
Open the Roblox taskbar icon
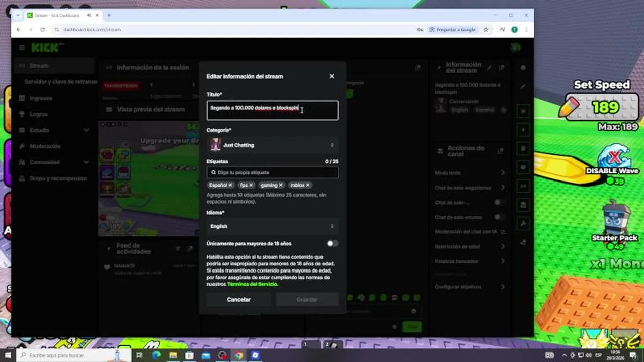click(x=255, y=355)
